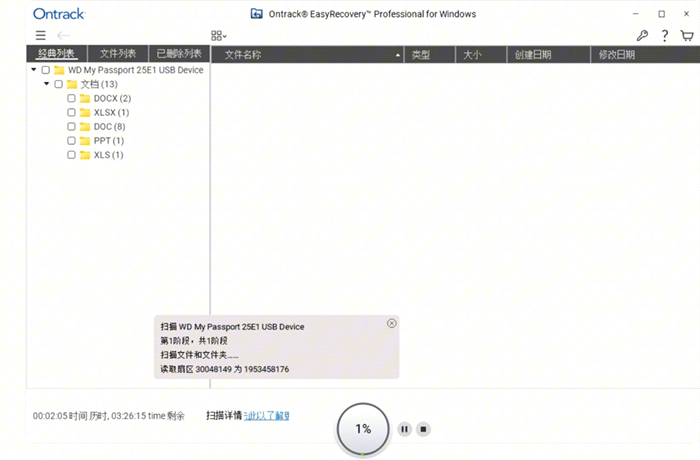This screenshot has width=700, height=460.
Task: Select the DOC (8) label
Action: [110, 127]
